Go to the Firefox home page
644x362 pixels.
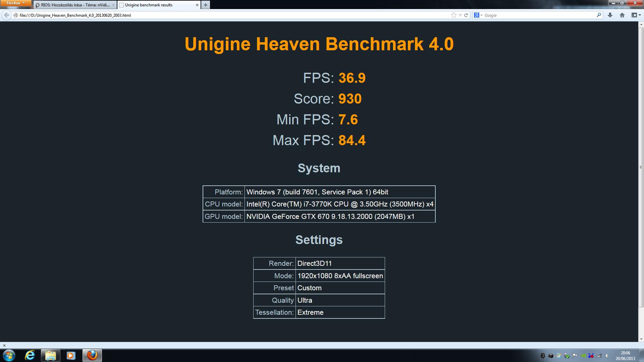point(622,15)
